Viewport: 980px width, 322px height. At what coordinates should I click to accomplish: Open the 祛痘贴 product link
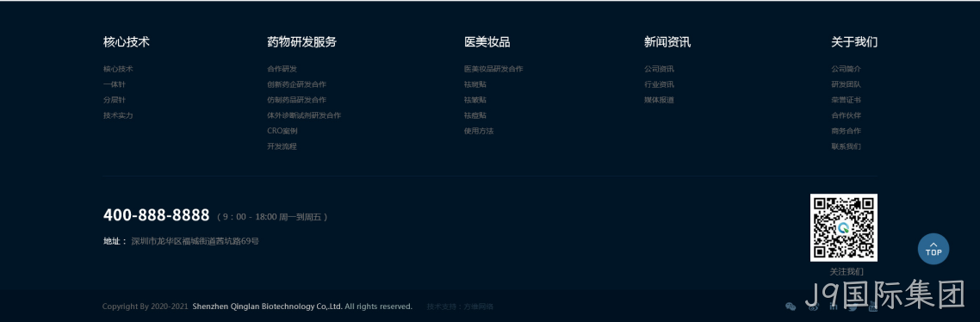(x=475, y=115)
